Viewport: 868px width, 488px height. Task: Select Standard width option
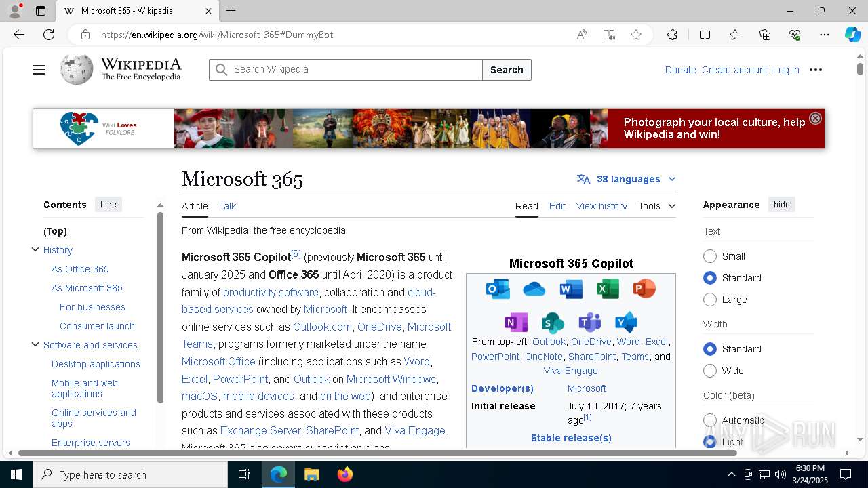tap(710, 349)
